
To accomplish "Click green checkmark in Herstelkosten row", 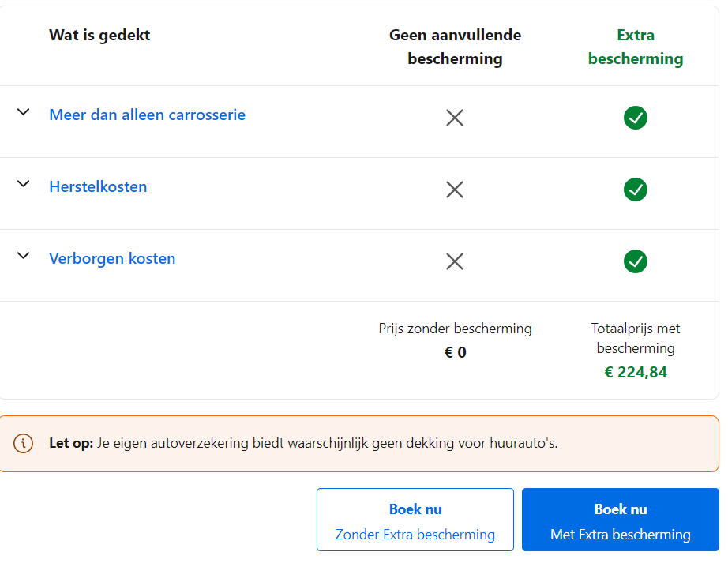I will click(636, 190).
